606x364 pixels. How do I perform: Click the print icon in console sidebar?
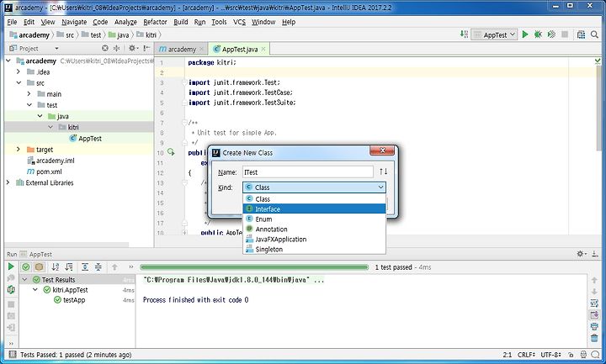(594, 327)
